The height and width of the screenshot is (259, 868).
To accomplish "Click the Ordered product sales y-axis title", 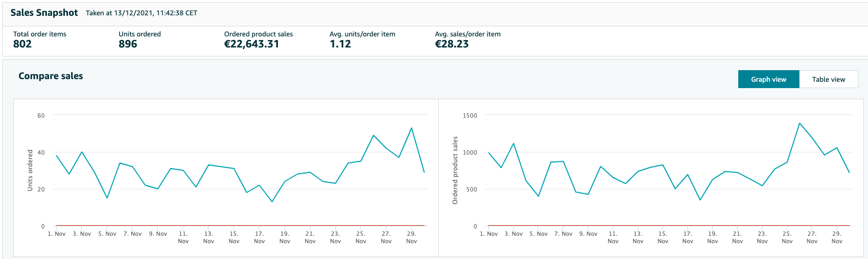I will pos(455,170).
